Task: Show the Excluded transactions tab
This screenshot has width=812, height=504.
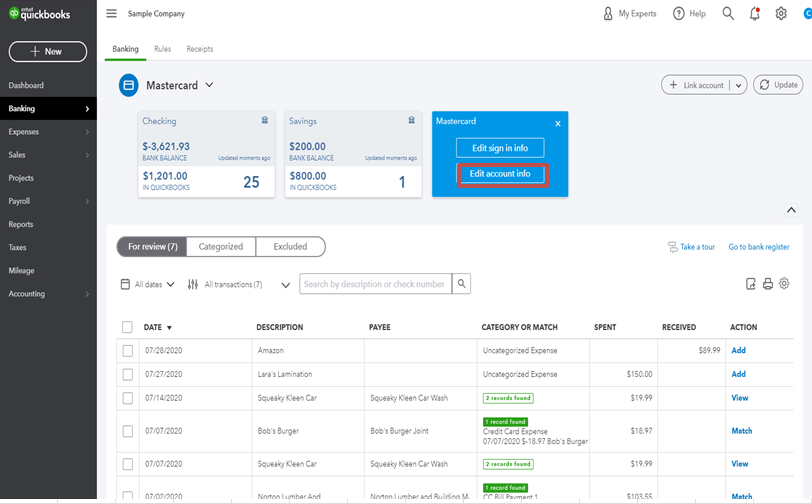Action: pyautogui.click(x=290, y=247)
